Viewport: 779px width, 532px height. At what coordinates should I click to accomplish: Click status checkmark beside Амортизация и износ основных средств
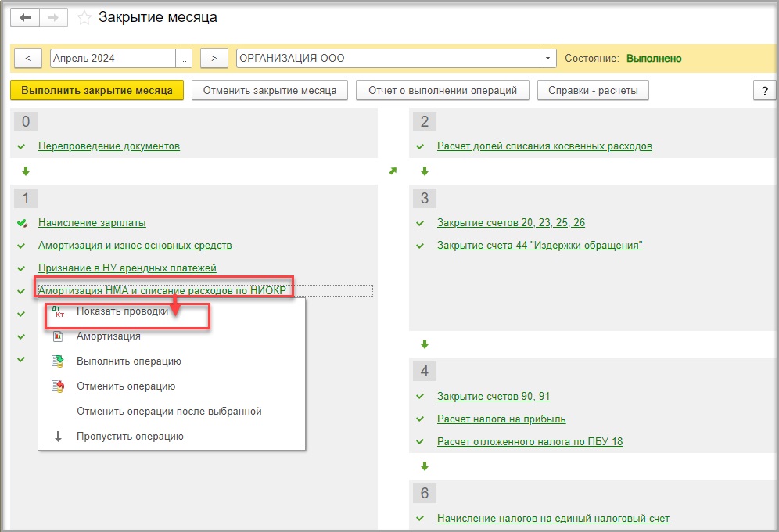(21, 246)
